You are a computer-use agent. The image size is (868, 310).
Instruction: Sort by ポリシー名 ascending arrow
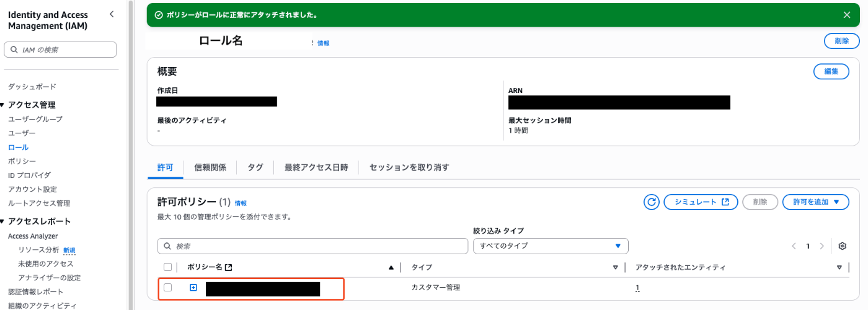click(x=391, y=268)
